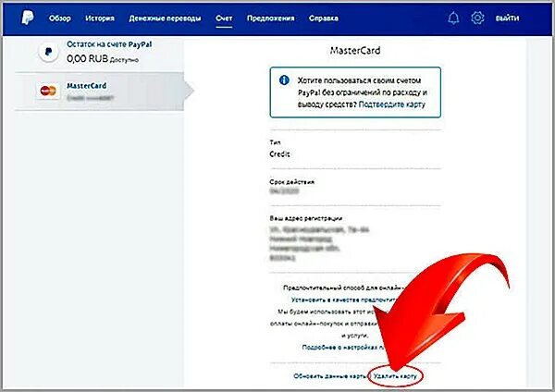Click the Выйти logout button
Screen dimensions: 555x392
click(x=507, y=18)
